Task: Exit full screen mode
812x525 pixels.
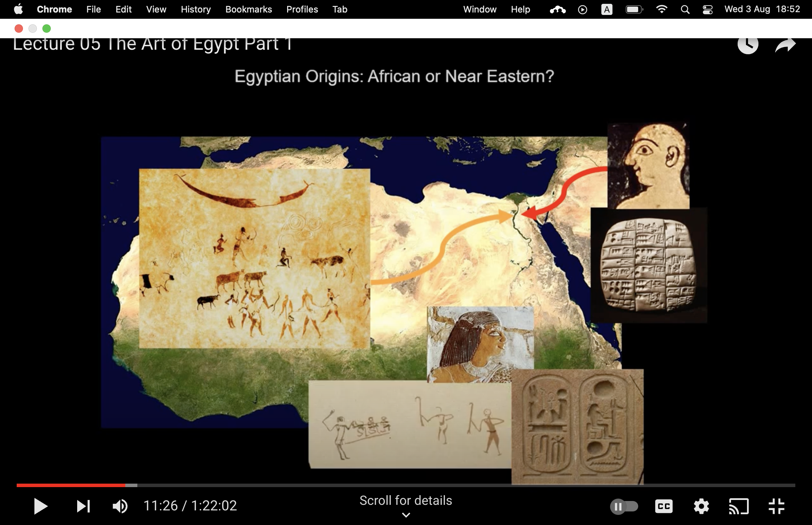Action: [x=776, y=506]
